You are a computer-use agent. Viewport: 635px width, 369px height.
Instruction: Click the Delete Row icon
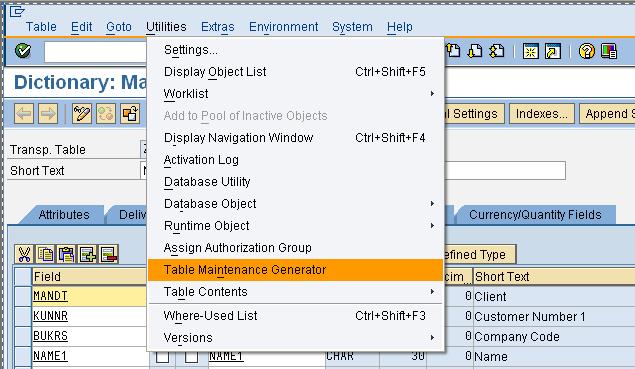tap(109, 254)
